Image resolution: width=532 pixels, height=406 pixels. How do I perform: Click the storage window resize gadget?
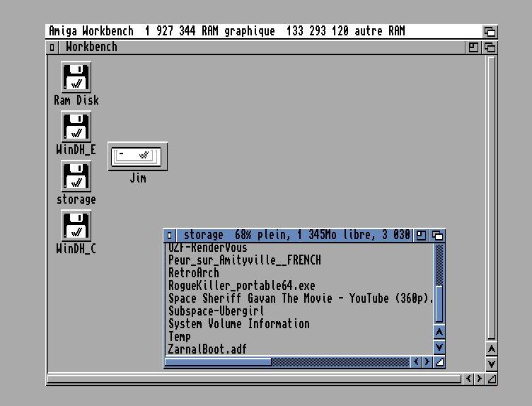tap(439, 362)
